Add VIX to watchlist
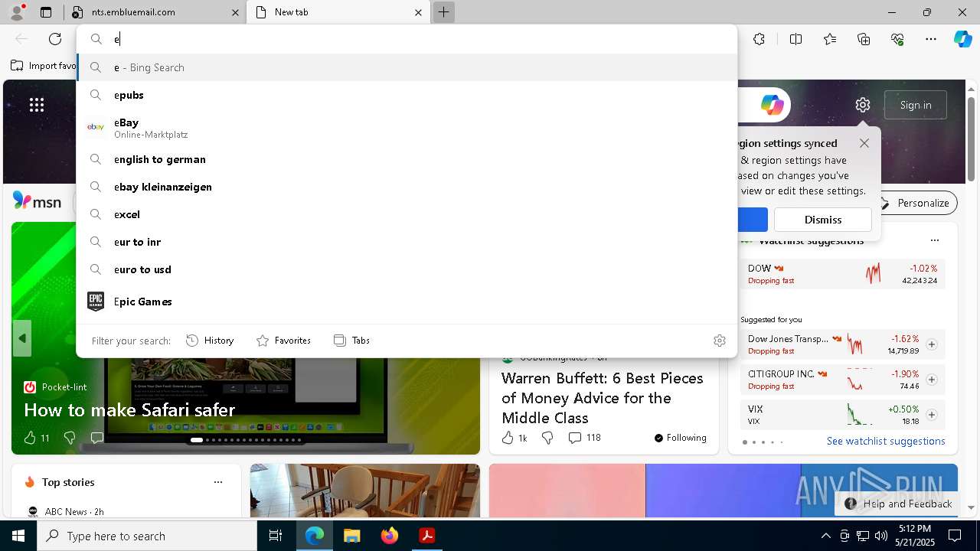The height and width of the screenshot is (551, 980). pos(932,415)
